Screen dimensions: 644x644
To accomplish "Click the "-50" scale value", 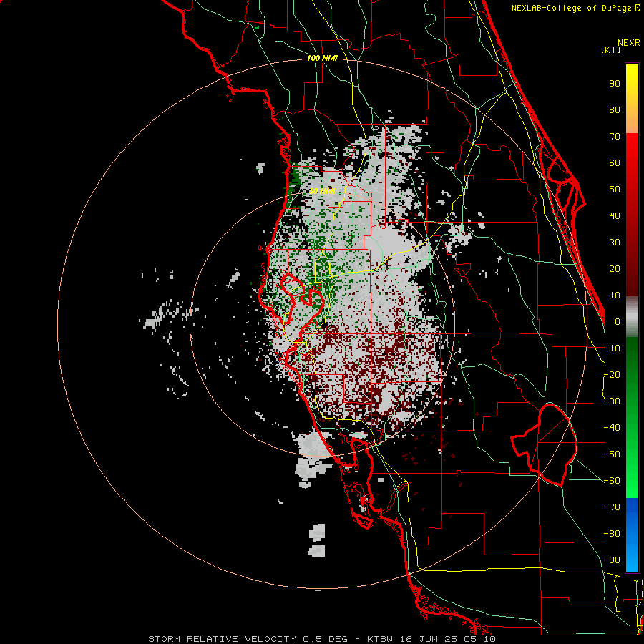I will coord(612,454).
